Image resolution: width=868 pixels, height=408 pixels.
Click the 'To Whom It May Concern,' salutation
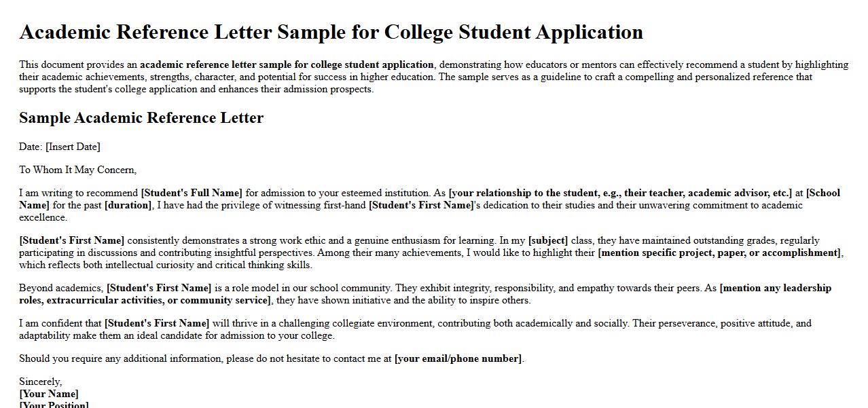77,170
